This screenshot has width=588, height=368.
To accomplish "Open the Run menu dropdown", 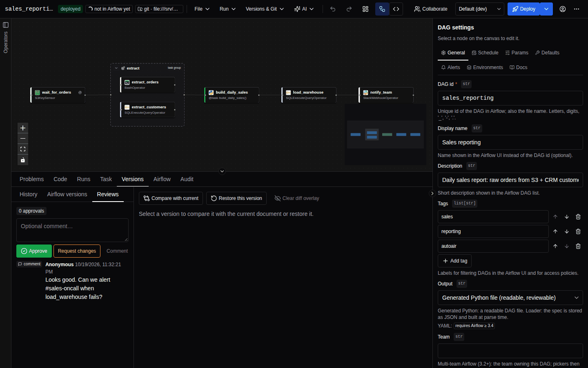I will 227,9.
